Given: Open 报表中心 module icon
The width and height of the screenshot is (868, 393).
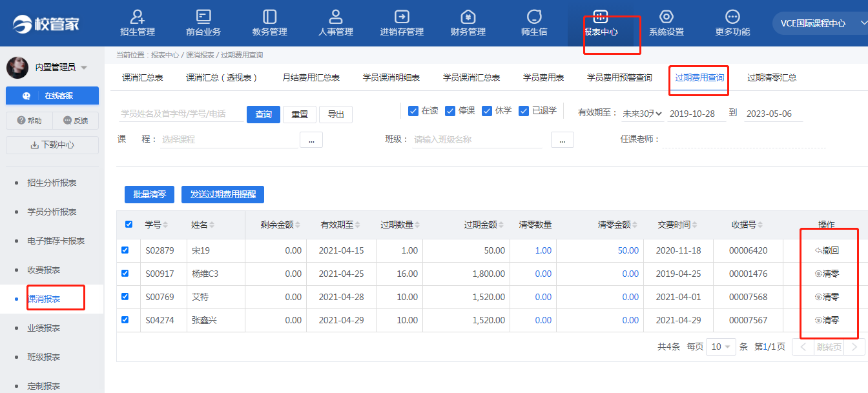Looking at the screenshot, I should tap(601, 17).
